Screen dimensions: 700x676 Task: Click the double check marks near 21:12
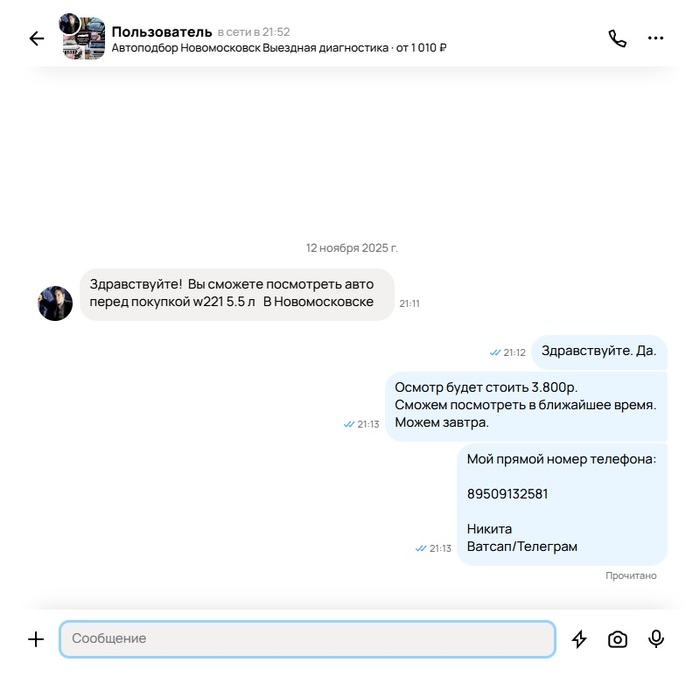tap(495, 353)
